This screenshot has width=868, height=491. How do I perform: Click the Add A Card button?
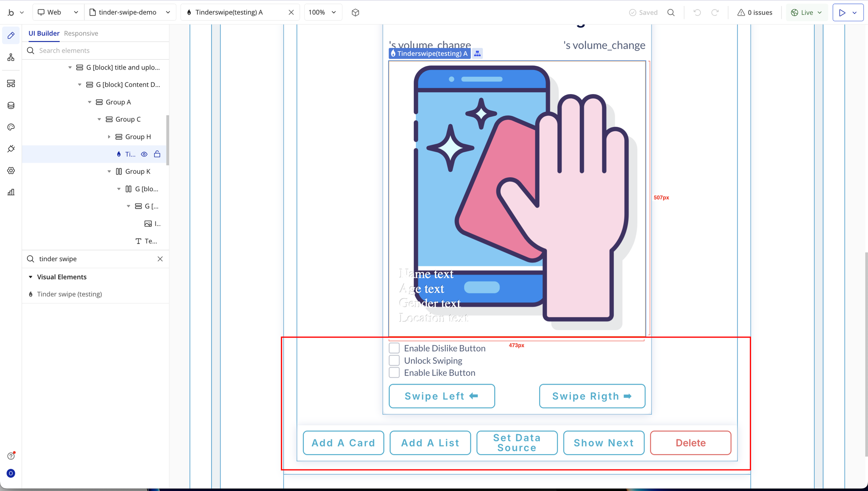click(343, 443)
